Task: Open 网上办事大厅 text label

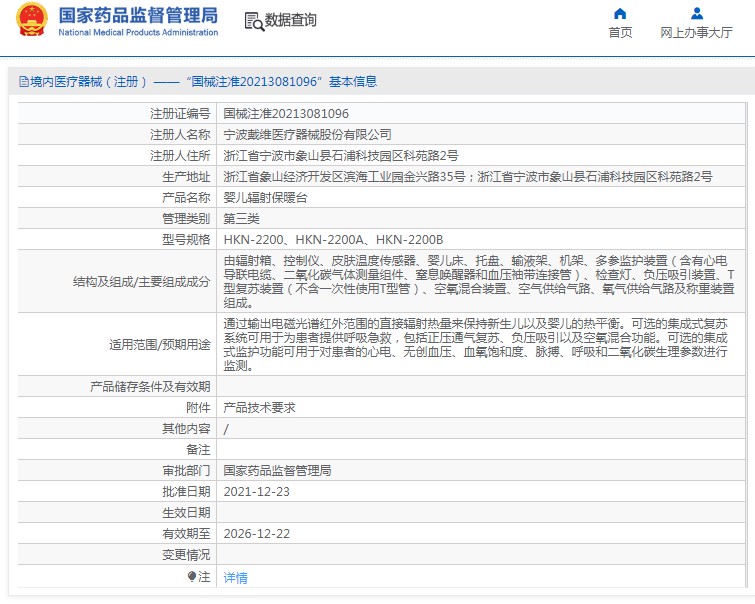Action: [x=696, y=33]
